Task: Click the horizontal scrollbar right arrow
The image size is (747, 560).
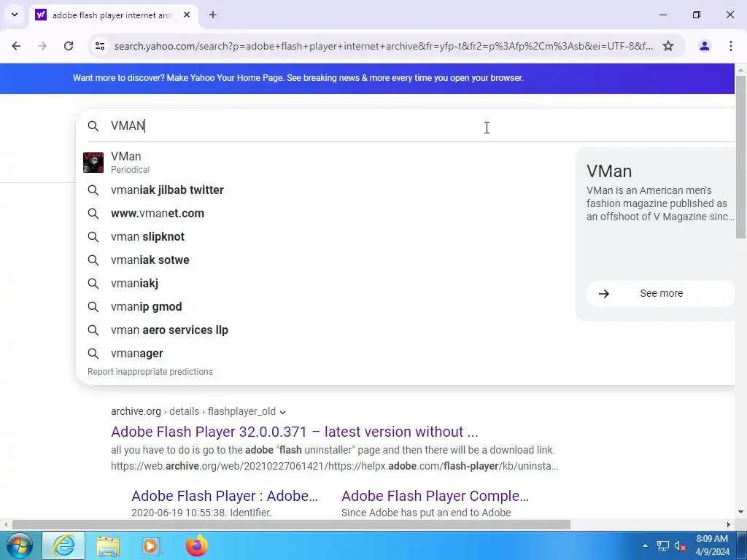Action: pyautogui.click(x=729, y=525)
